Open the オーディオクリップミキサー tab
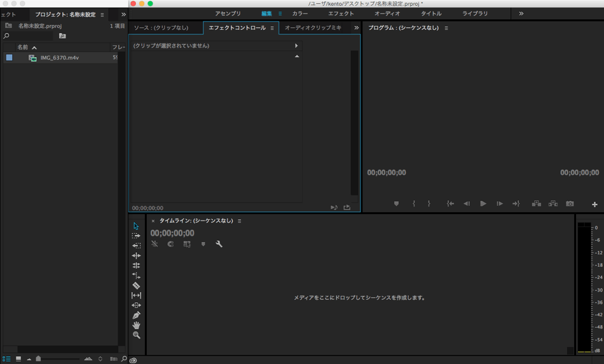Screen dimensions: 604x364 tap(313, 28)
